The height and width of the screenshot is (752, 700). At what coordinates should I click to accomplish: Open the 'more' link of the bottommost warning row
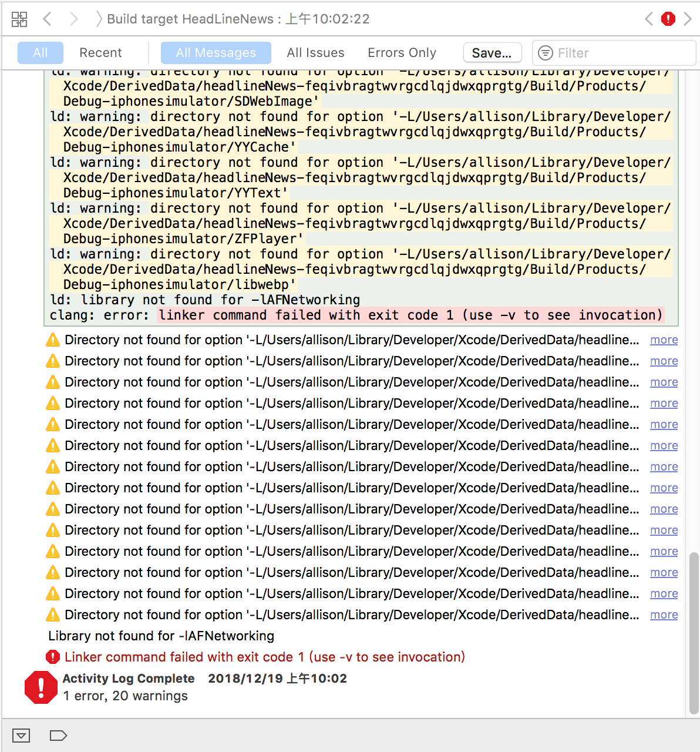point(664,615)
